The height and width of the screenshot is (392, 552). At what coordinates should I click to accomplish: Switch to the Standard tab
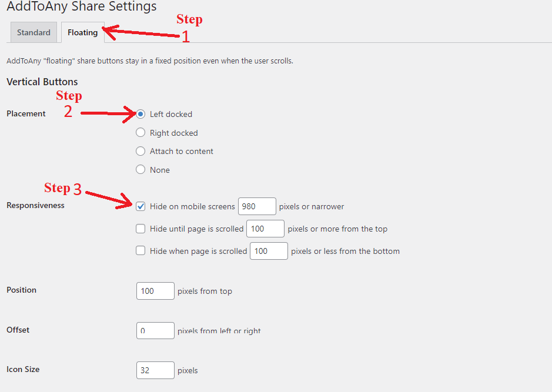click(x=34, y=32)
